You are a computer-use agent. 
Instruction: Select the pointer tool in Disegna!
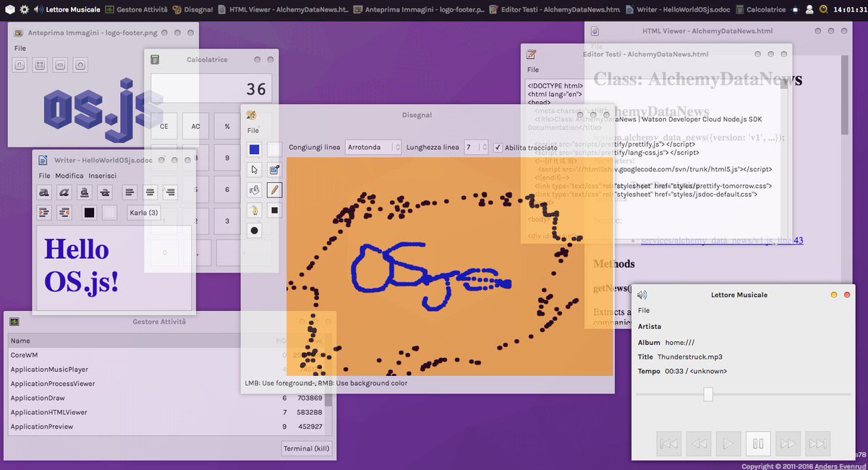(254, 170)
